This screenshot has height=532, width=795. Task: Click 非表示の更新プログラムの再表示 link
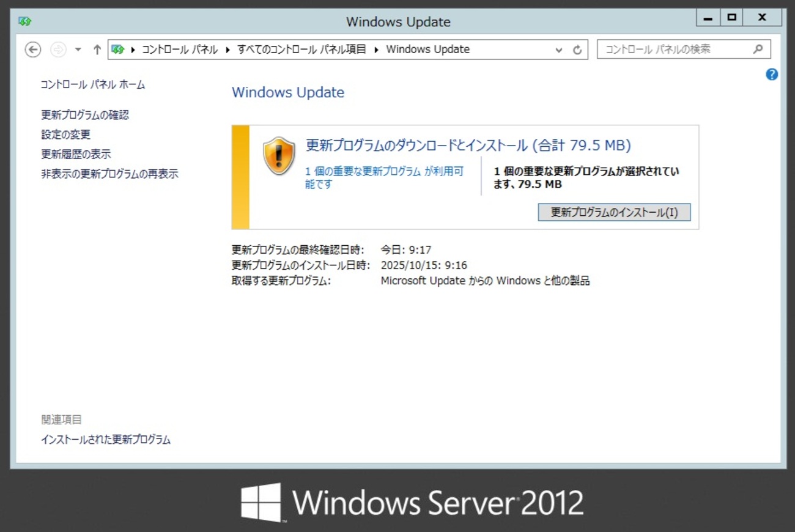[109, 174]
